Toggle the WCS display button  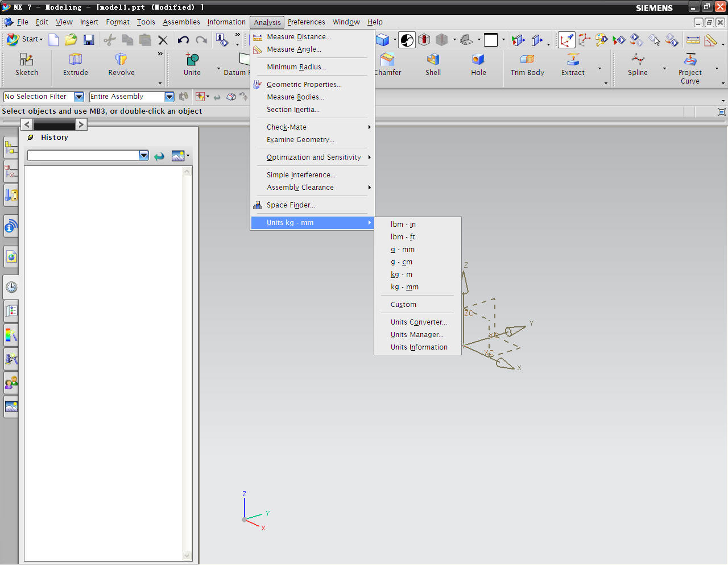tap(566, 40)
